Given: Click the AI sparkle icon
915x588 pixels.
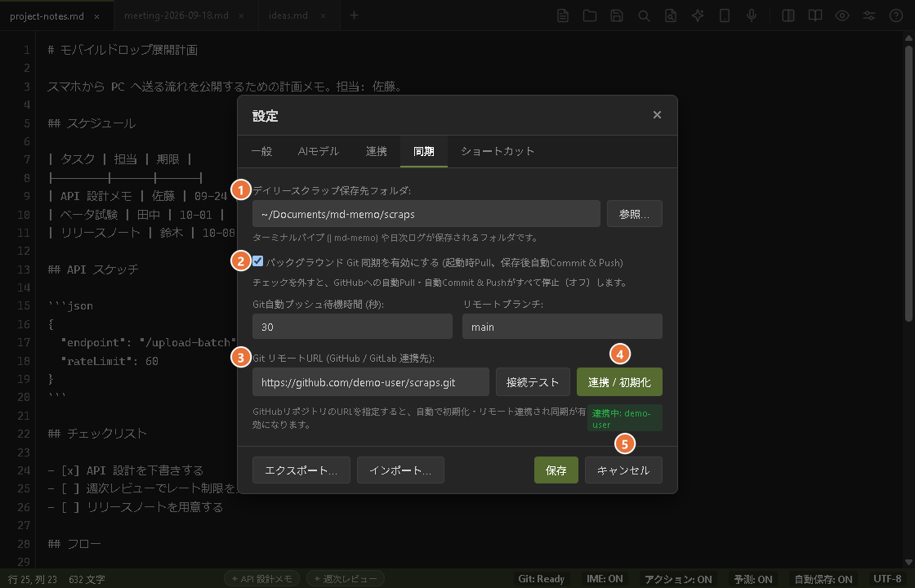Looking at the screenshot, I should pyautogui.click(x=698, y=16).
